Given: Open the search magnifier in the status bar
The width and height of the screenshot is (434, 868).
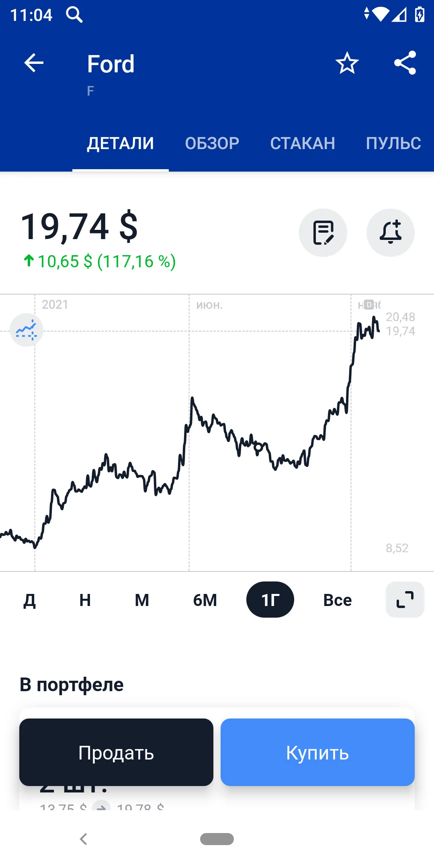Looking at the screenshot, I should 74,15.
